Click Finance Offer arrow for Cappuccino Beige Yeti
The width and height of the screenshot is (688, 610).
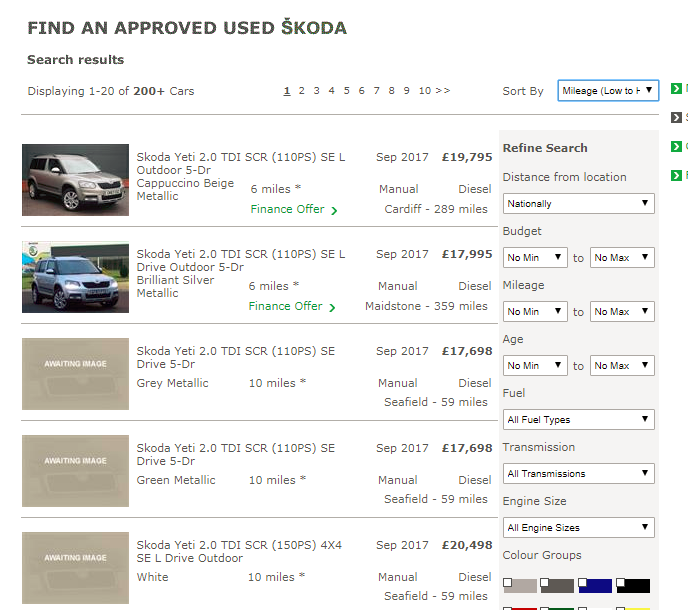click(334, 211)
